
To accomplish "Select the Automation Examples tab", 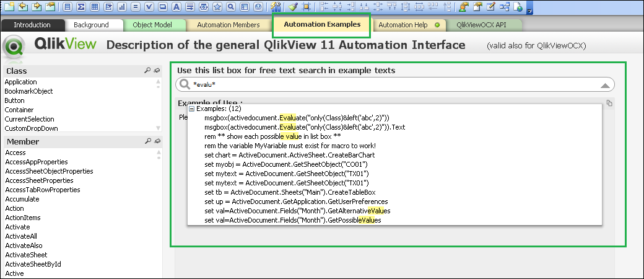I will [322, 24].
